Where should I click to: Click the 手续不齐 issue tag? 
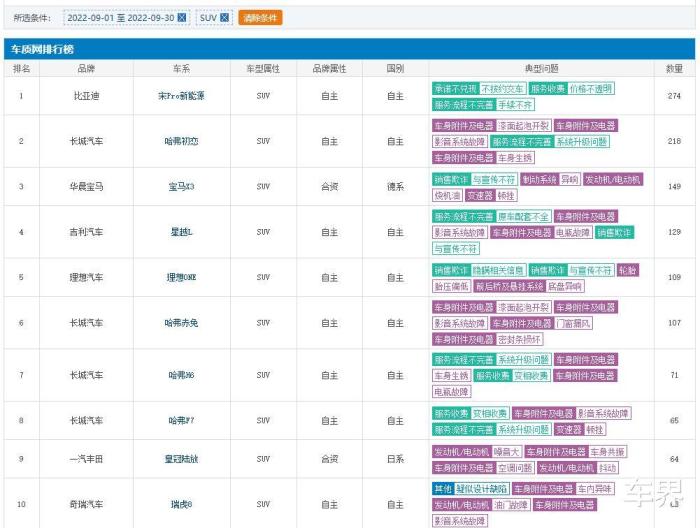(x=515, y=105)
